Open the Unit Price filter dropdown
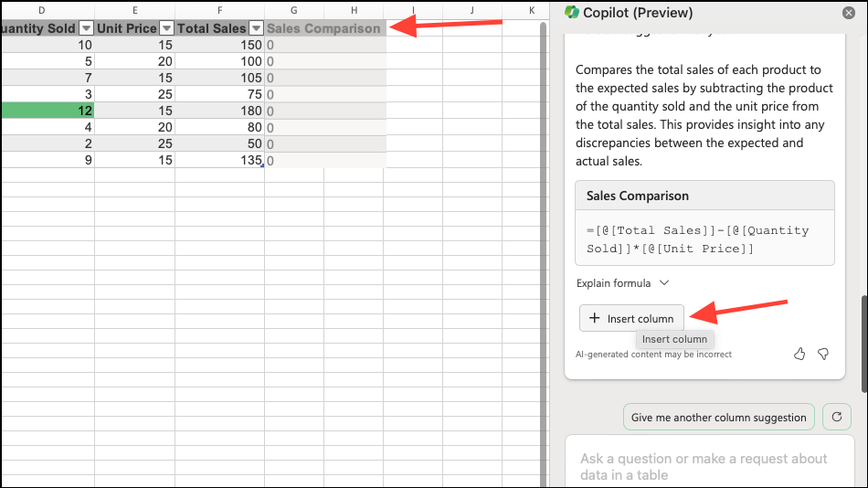Image resolution: width=868 pixels, height=488 pixels. point(166,28)
